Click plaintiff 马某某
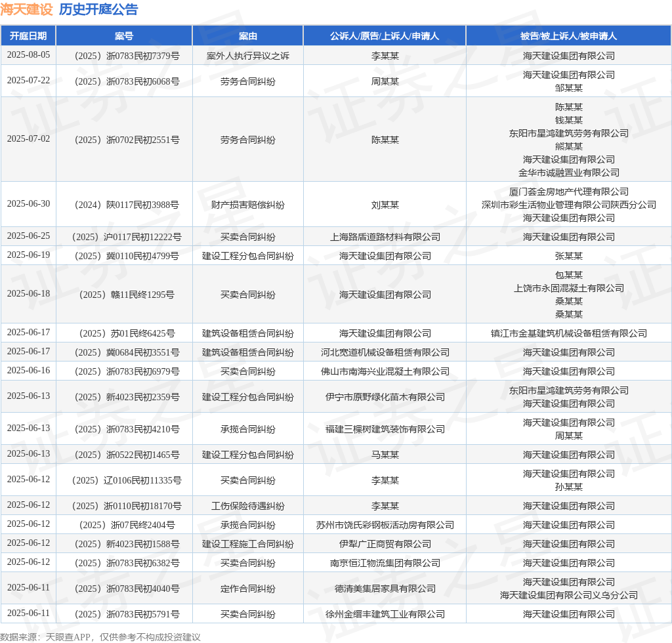672x643 pixels. click(x=385, y=455)
